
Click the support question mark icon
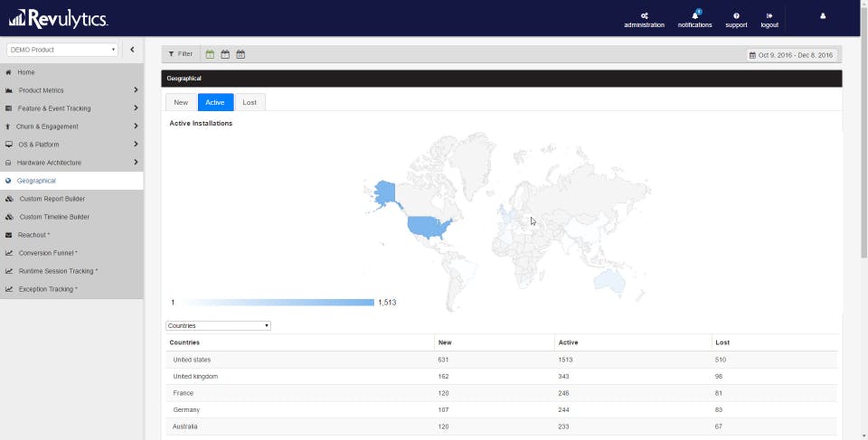pos(736,16)
